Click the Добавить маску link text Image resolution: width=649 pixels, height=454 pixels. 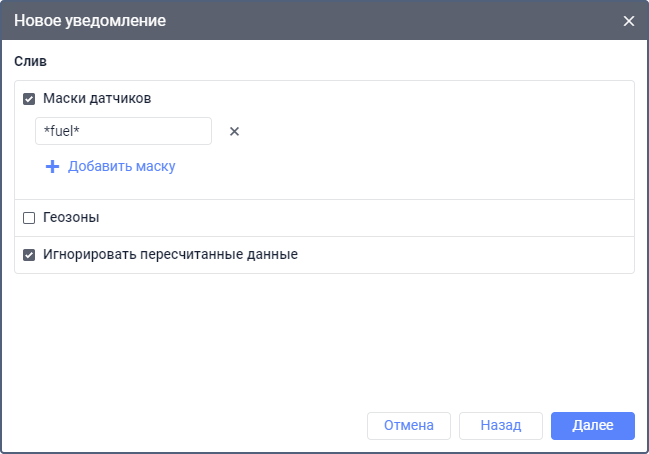121,166
